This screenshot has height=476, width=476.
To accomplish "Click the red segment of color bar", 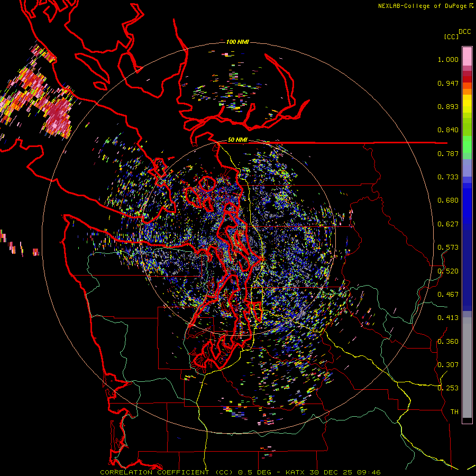I will [467, 79].
